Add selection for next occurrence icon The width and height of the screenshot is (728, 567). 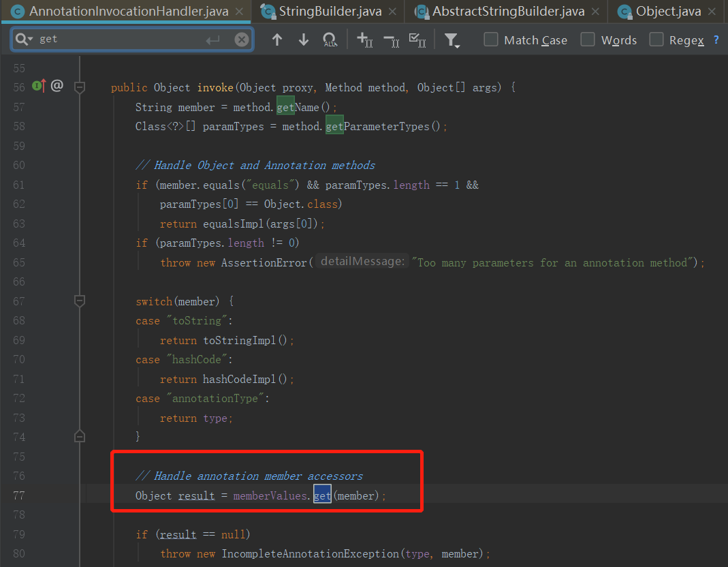pos(364,40)
